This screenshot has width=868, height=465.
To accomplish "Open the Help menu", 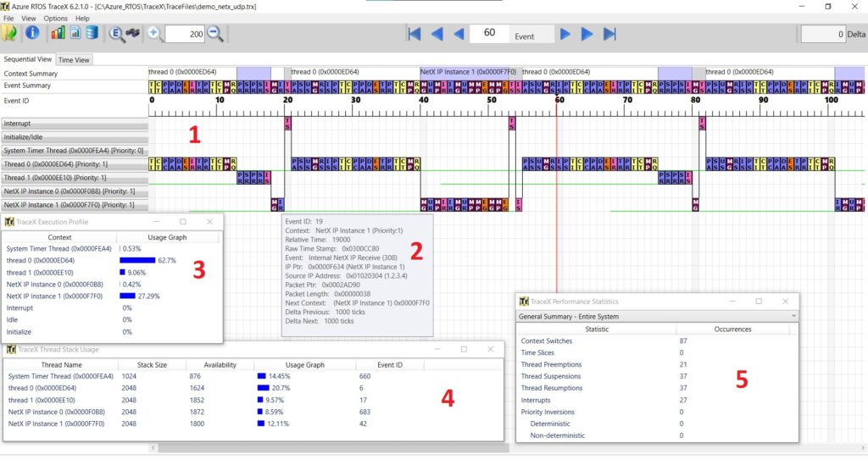I will [x=82, y=19].
